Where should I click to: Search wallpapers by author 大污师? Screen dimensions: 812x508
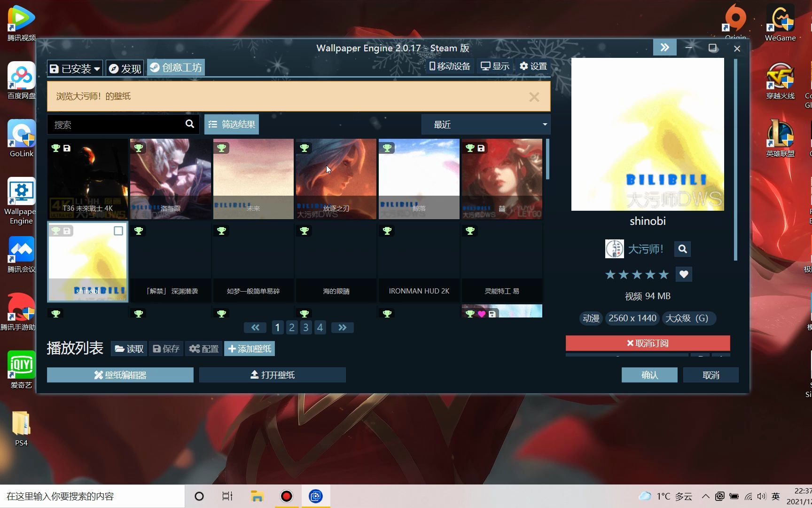683,249
